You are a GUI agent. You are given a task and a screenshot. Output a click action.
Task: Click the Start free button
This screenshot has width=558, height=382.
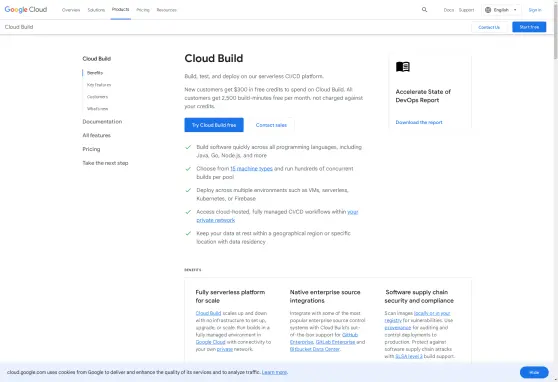point(529,27)
